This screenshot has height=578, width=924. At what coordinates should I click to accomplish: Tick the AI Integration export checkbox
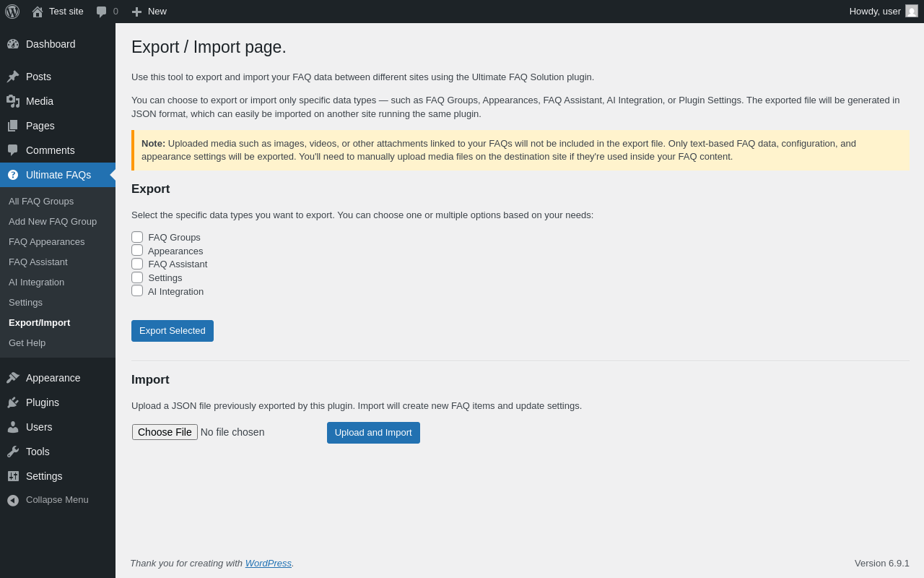137,290
